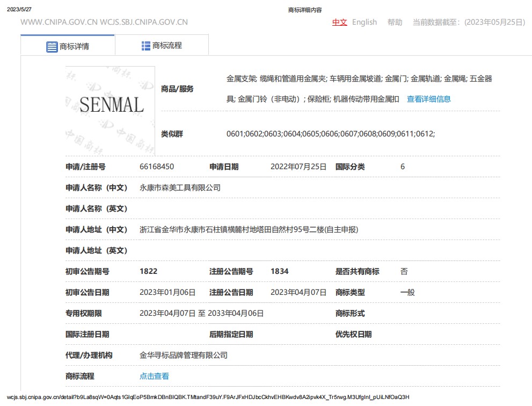Screen dimensions: 532x406
Task: Click the 商标详情 tab list icon
Action: coord(52,47)
